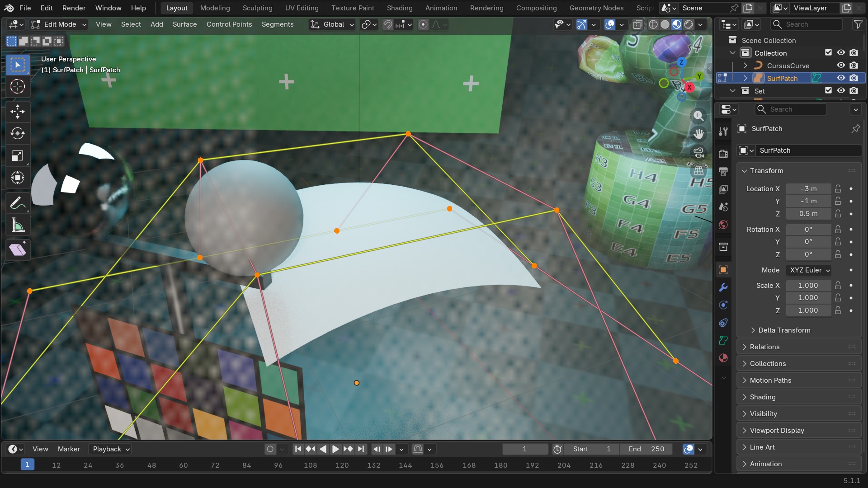Switch to the Shading workspace tab

tap(399, 8)
